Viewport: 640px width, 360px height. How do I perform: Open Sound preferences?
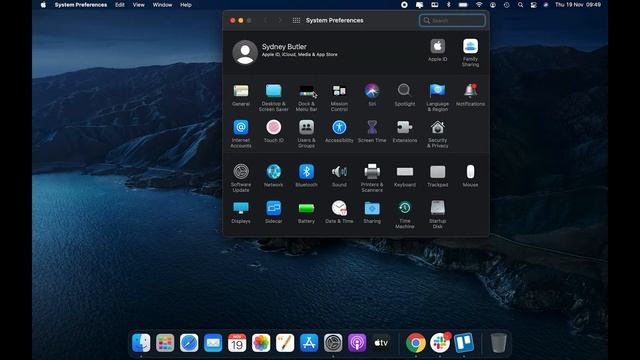coord(339,176)
